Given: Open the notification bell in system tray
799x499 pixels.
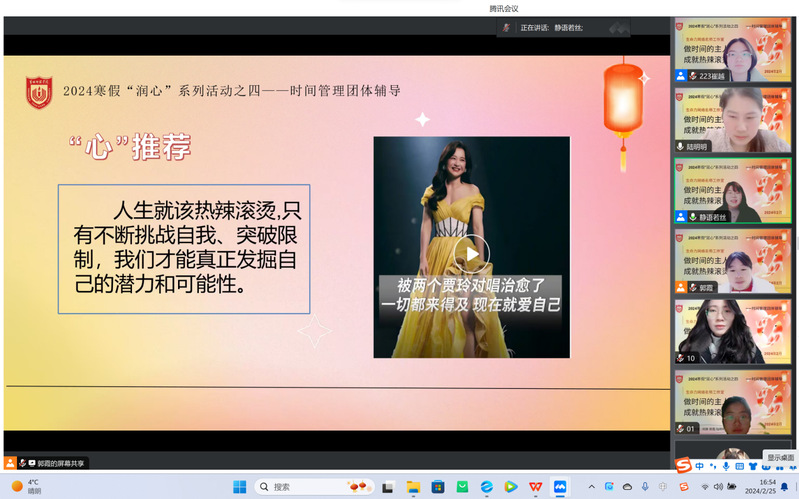Looking at the screenshot, I should point(784,487).
